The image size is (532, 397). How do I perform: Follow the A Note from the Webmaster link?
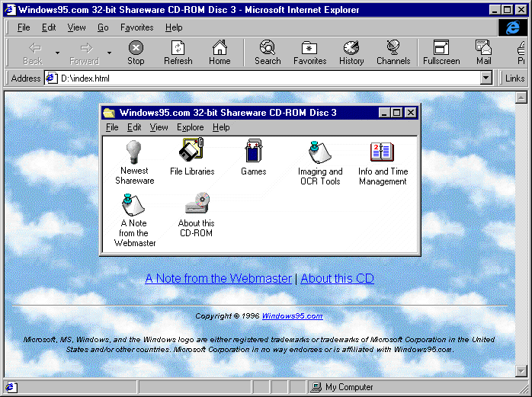(219, 279)
